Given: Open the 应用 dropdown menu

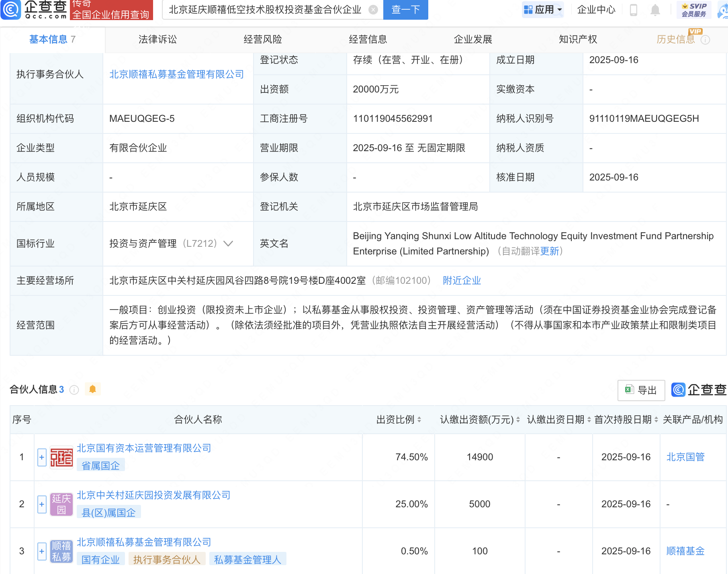Looking at the screenshot, I should coord(543,10).
